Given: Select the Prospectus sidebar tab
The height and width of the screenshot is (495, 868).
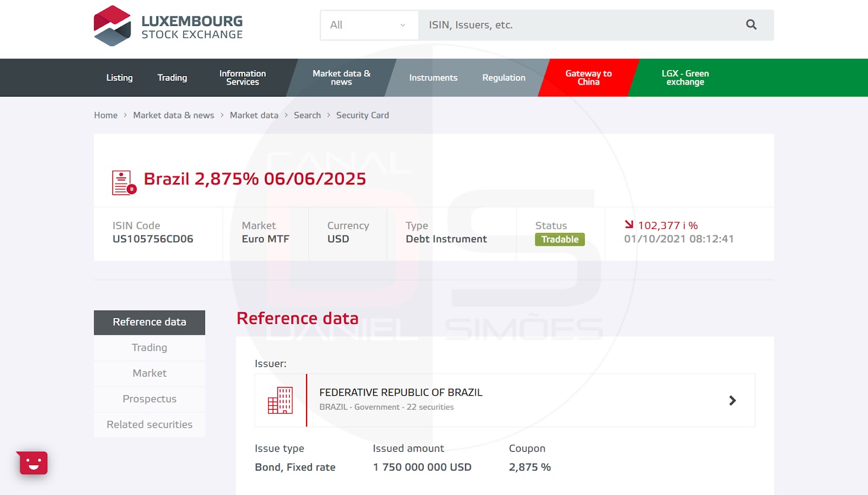Looking at the screenshot, I should tap(149, 399).
